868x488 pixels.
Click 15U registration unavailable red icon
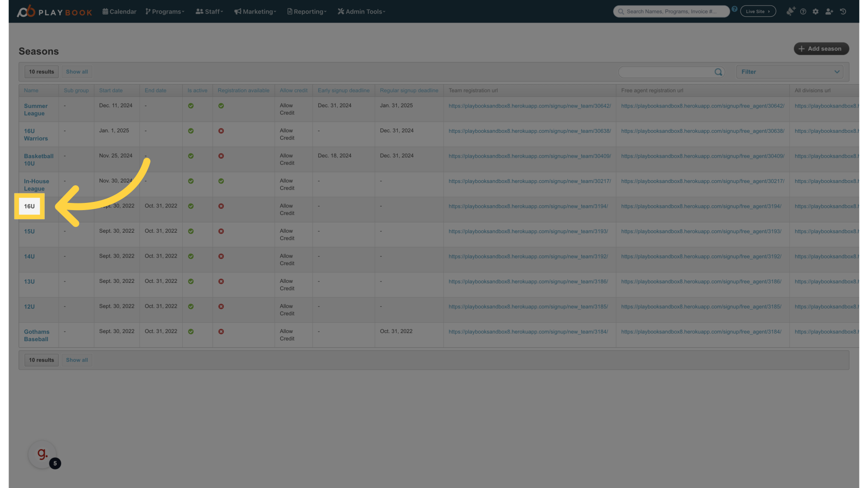coord(221,231)
